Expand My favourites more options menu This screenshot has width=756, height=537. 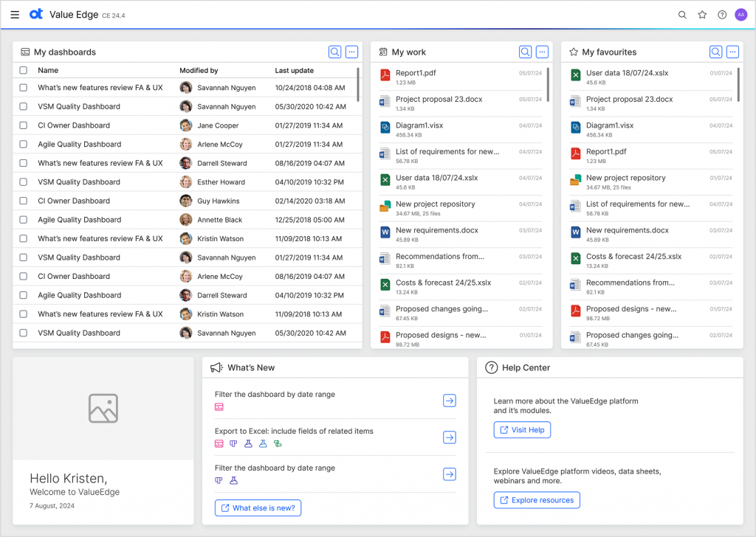coord(733,52)
